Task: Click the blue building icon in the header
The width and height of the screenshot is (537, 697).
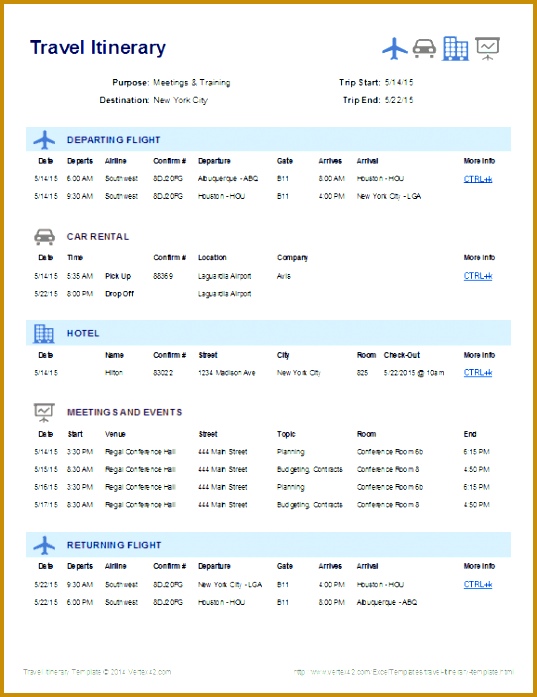Action: (456, 48)
